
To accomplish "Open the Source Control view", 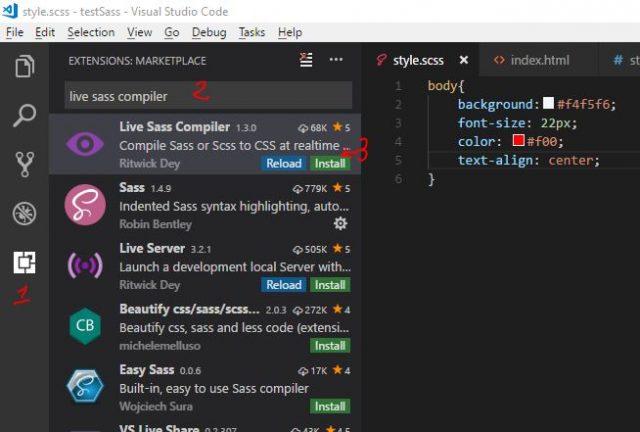I will (x=24, y=164).
